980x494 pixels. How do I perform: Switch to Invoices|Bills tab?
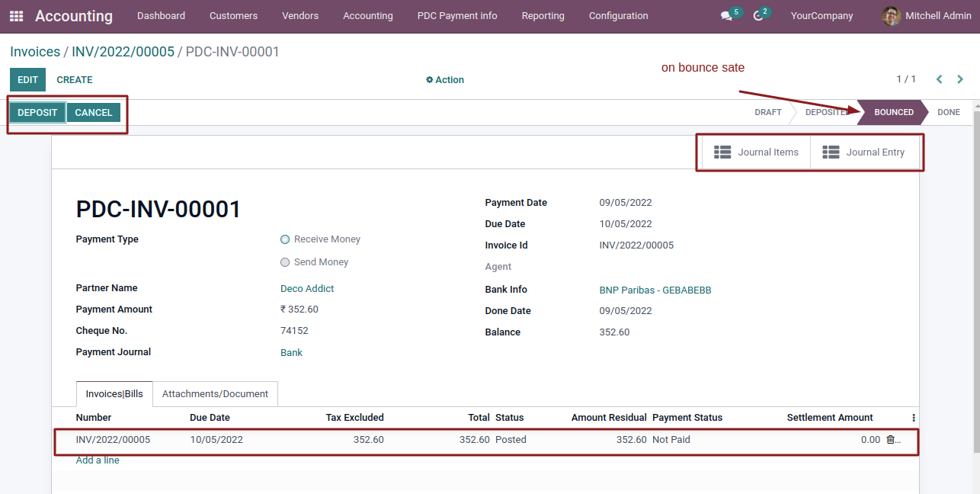click(x=114, y=394)
